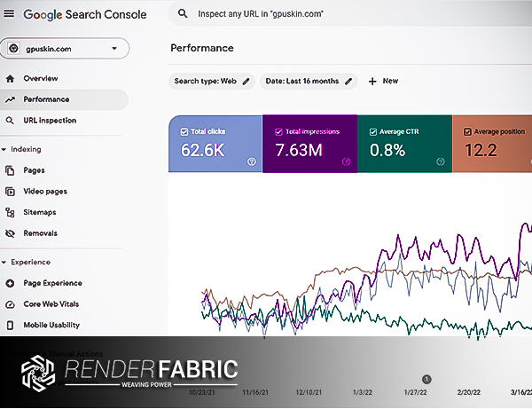Open URL inspection from sidebar
This screenshot has width=532, height=409.
pos(50,121)
